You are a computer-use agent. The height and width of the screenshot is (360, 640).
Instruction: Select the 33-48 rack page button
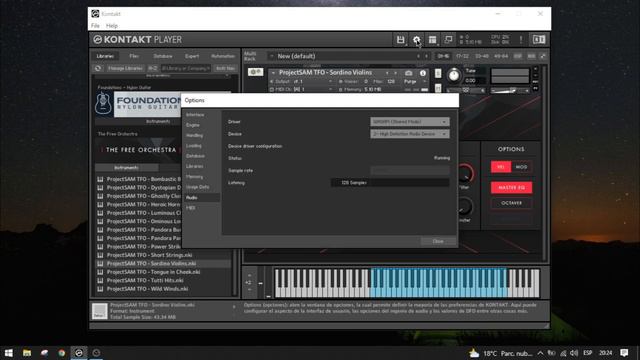(x=482, y=56)
